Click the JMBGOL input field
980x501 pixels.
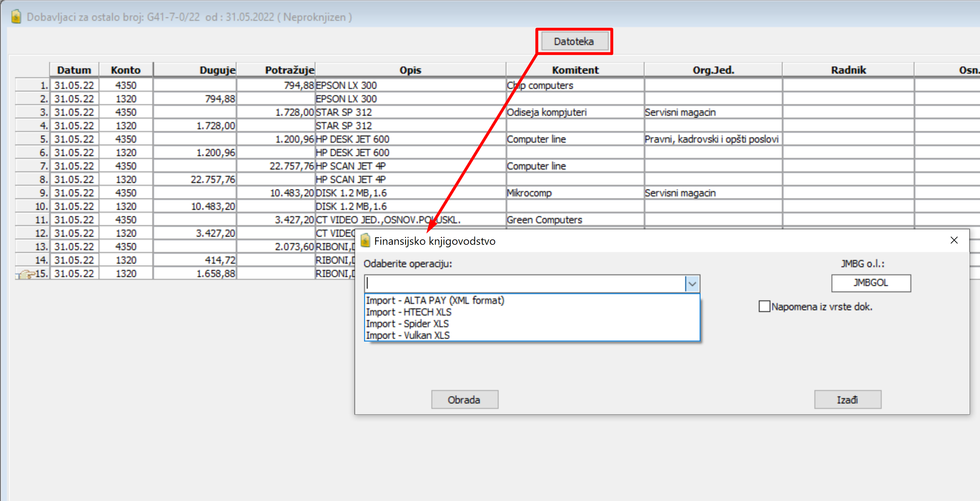pyautogui.click(x=871, y=283)
